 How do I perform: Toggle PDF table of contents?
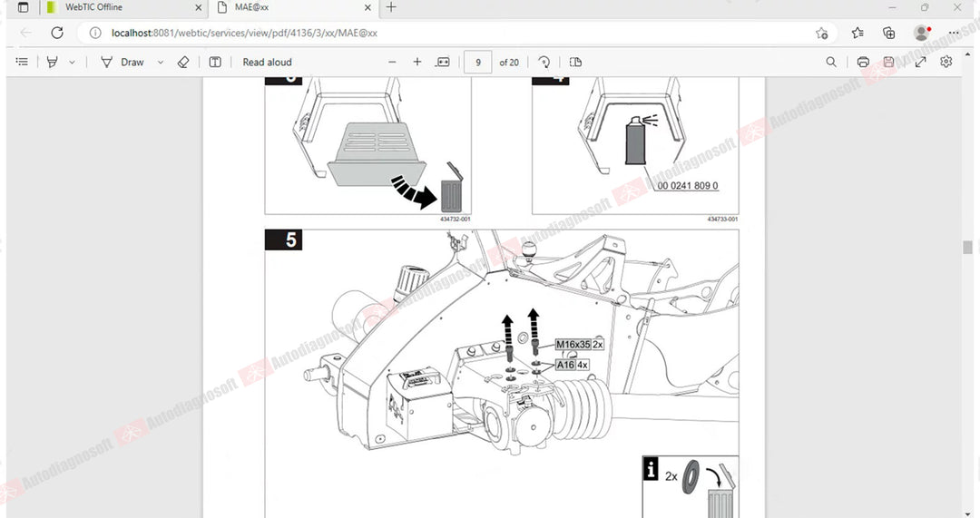[22, 62]
